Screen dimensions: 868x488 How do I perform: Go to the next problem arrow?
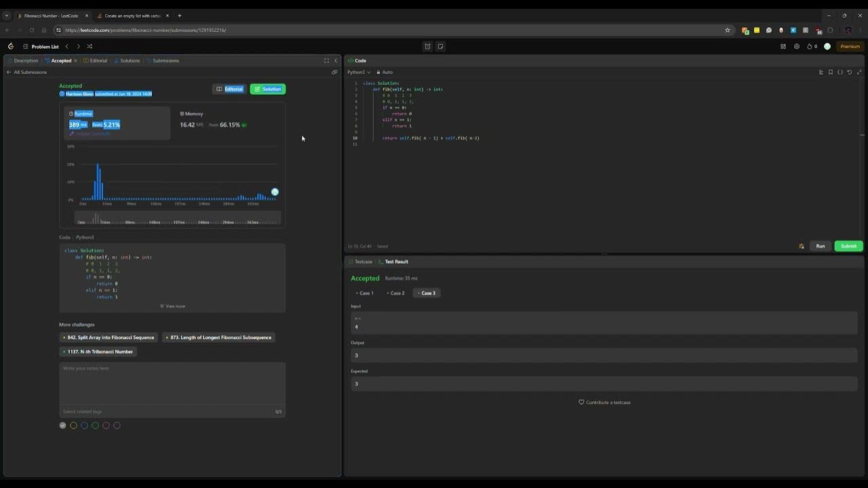click(x=78, y=47)
